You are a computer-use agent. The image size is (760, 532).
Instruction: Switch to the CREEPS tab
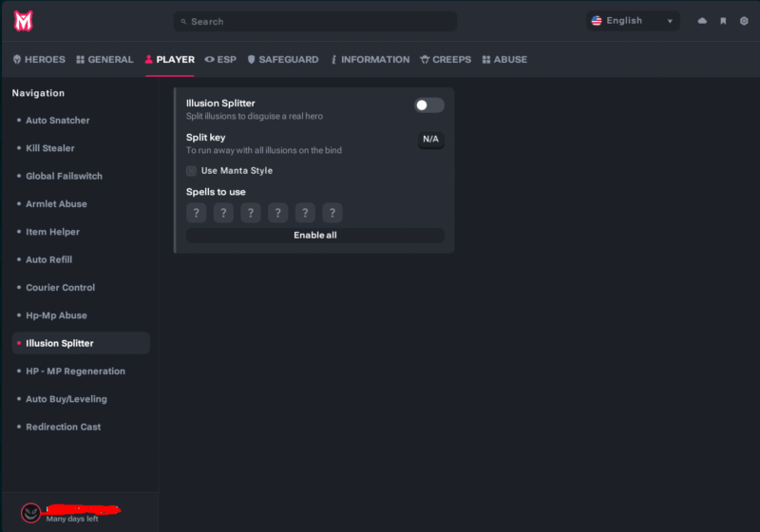tap(446, 60)
